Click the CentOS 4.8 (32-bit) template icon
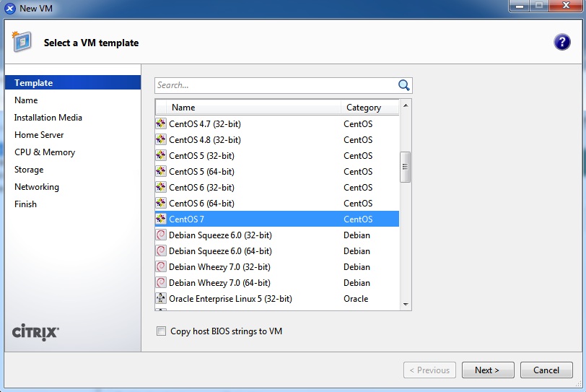The height and width of the screenshot is (392, 586). [x=161, y=139]
